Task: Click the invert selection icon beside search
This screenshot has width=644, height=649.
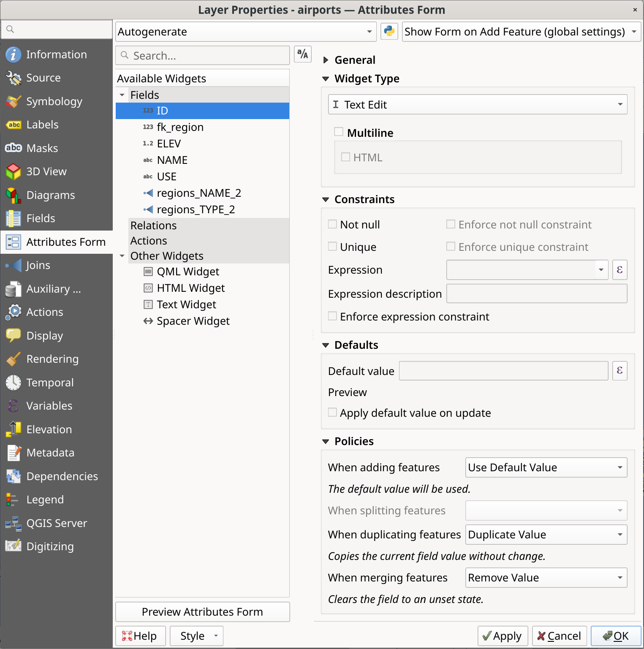Action: (302, 54)
